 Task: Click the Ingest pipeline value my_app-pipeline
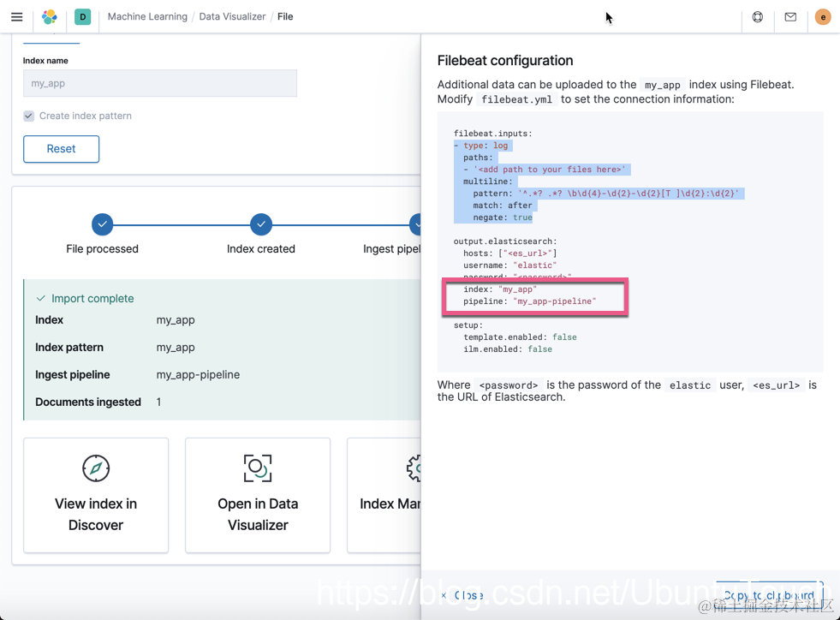pos(198,374)
